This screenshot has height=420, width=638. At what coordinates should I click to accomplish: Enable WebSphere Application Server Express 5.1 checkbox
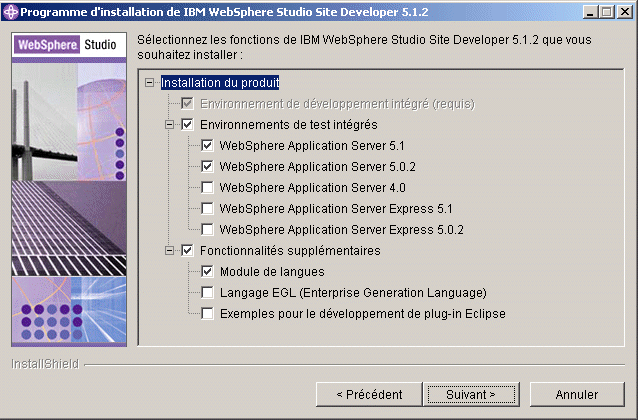pyautogui.click(x=207, y=209)
